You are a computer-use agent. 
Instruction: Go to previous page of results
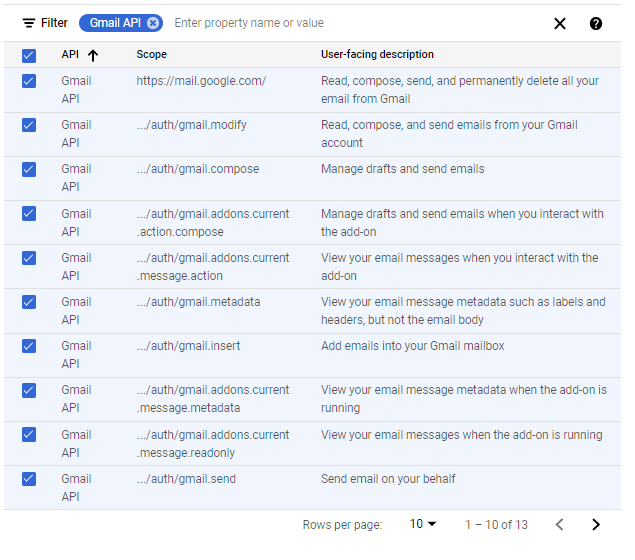point(560,525)
